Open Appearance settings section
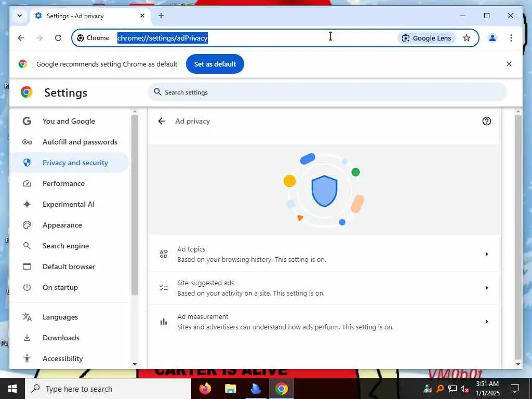 pos(70,225)
